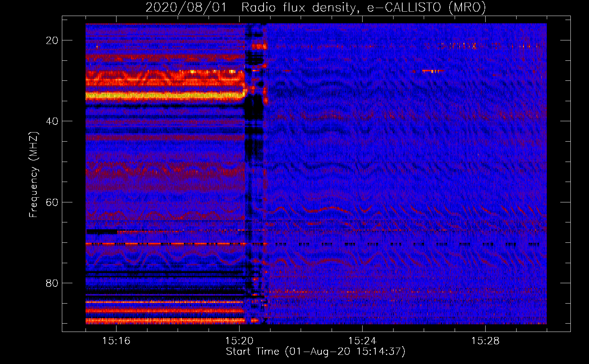This screenshot has height=364, width=589.
Task: Click the plot title '2020/08/01 Radio flux density, e-CALLISTO (MRO)'
Action: (x=316, y=8)
